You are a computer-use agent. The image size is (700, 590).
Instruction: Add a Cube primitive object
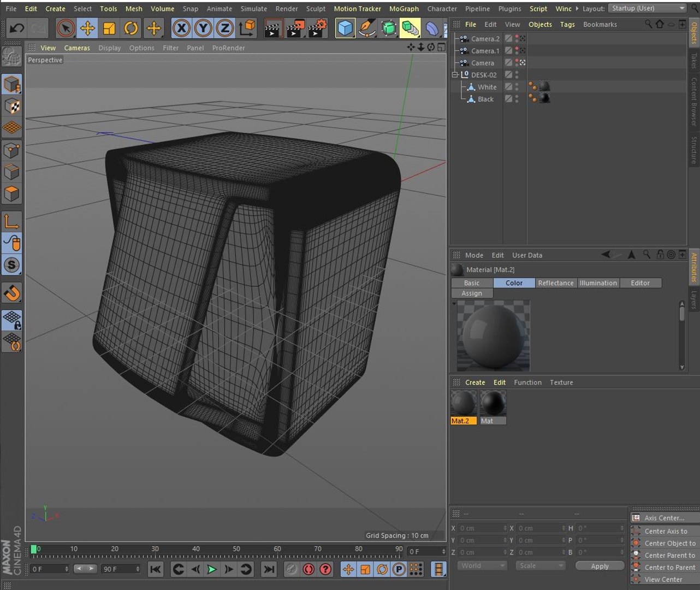click(x=345, y=28)
